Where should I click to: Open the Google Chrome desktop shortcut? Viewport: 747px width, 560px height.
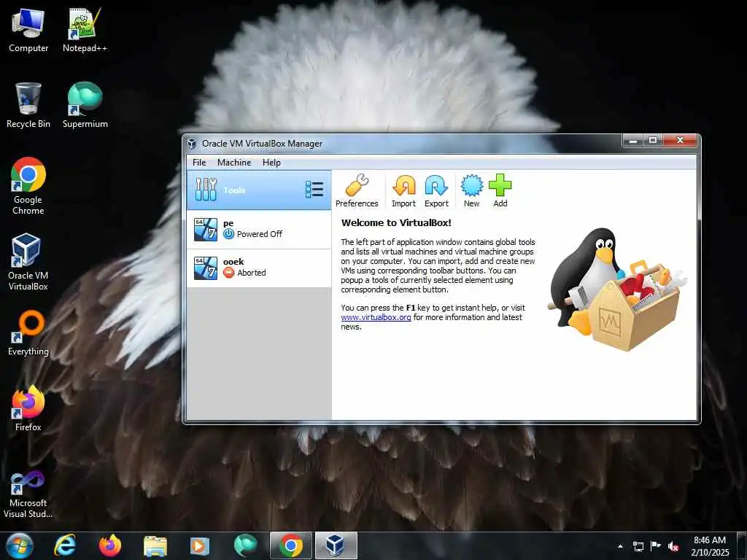pyautogui.click(x=28, y=186)
